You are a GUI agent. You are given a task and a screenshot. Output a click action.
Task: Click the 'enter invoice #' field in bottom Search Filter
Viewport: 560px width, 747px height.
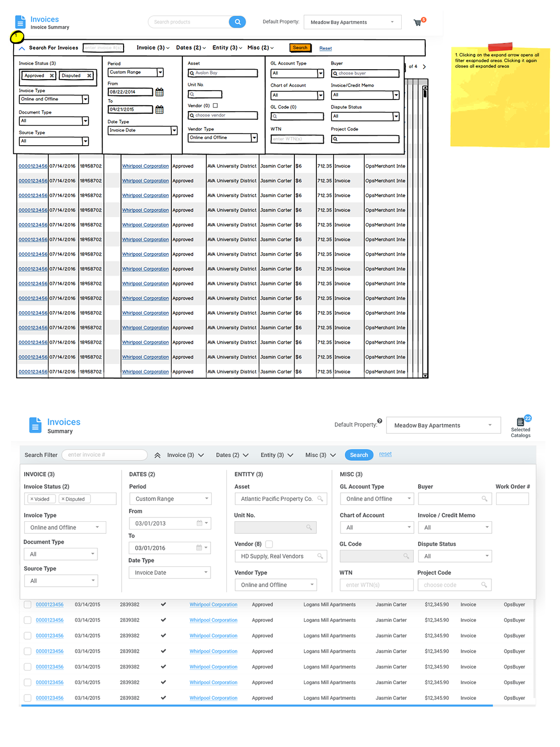(x=104, y=455)
